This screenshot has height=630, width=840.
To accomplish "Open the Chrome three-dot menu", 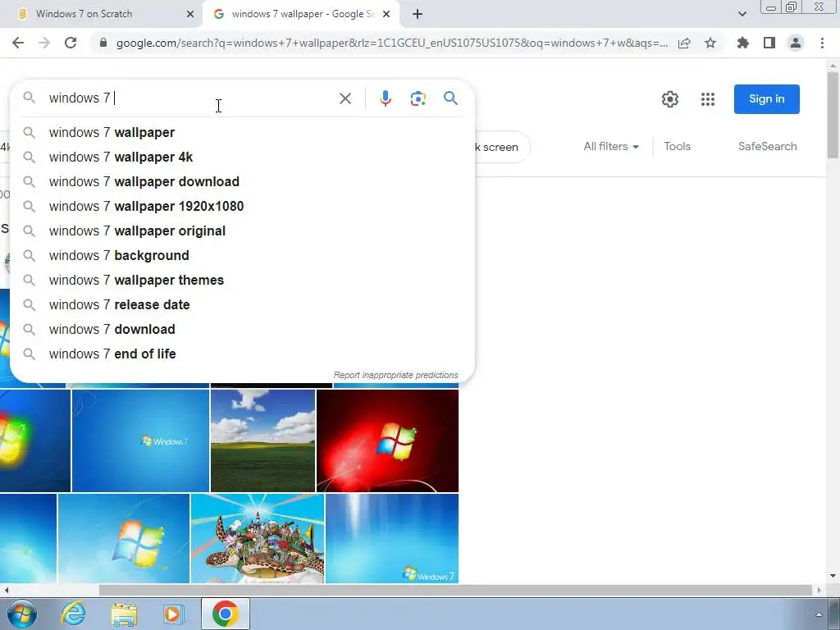I will pyautogui.click(x=822, y=43).
